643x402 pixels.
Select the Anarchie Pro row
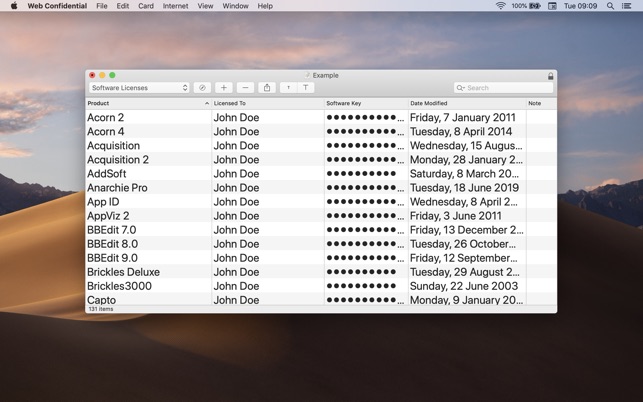point(321,187)
